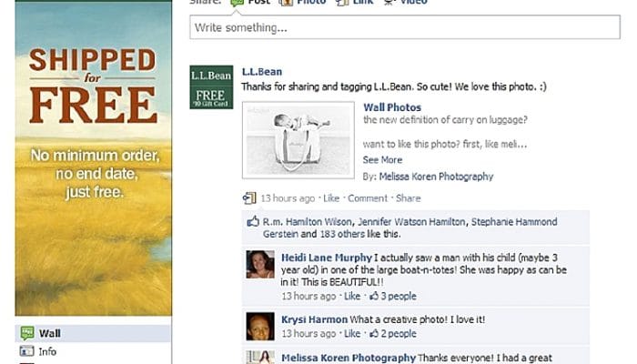Open Jennifer Watson Hamilton profile

tap(411, 222)
